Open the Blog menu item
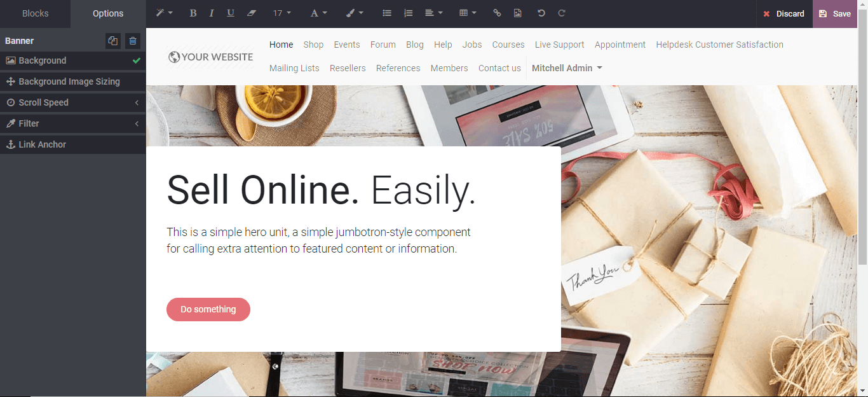The height and width of the screenshot is (397, 868). [415, 45]
